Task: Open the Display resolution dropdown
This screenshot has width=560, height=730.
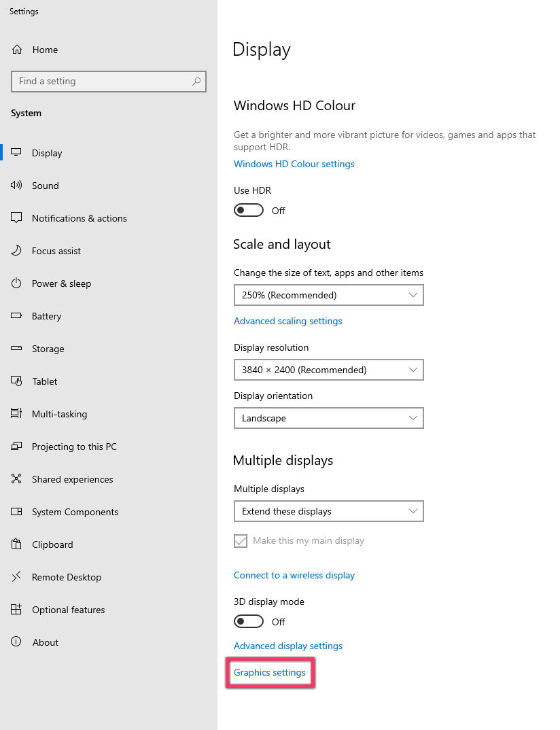Action: (x=328, y=369)
